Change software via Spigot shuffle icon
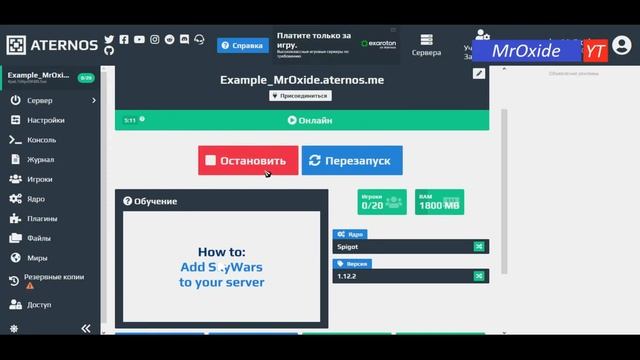This screenshot has height=360, width=640. (x=479, y=247)
